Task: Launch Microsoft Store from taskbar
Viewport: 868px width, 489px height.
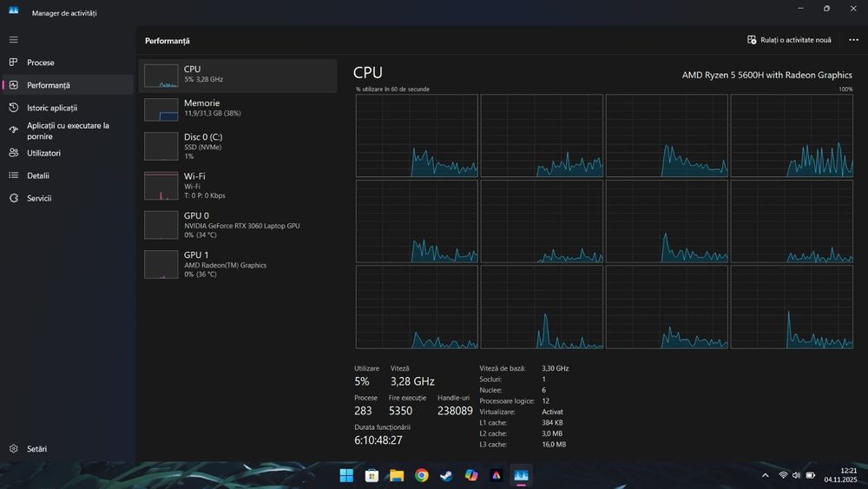Action: pos(372,475)
